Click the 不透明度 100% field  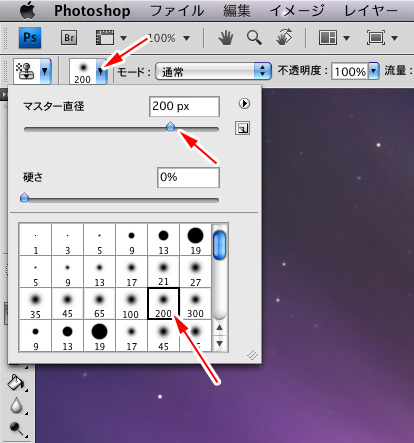[350, 71]
